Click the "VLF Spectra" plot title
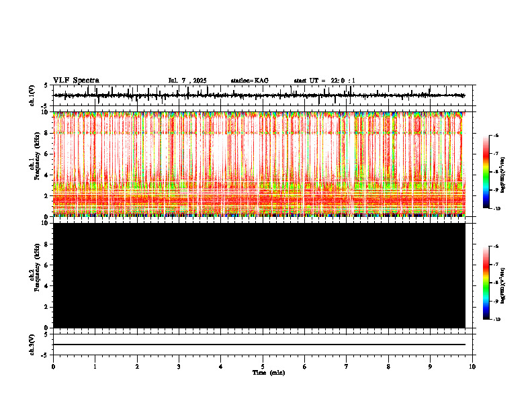Image resolution: width=532 pixels, height=411 pixels. [x=76, y=81]
